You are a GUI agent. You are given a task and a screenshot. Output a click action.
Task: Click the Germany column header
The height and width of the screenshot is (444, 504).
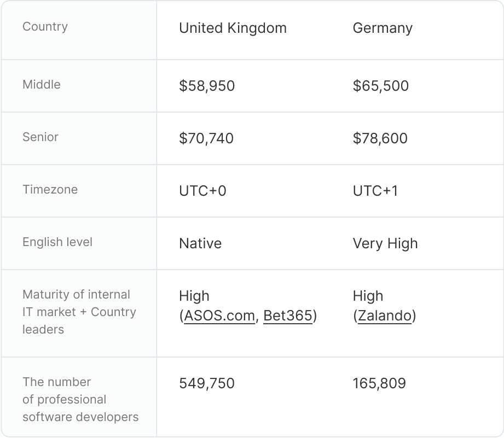[x=383, y=28]
